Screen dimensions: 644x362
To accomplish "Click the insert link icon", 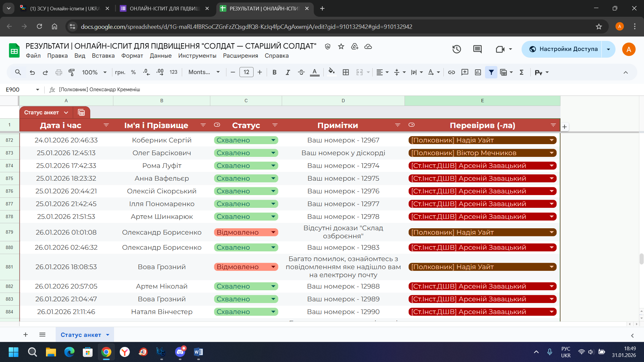I will 451,72.
